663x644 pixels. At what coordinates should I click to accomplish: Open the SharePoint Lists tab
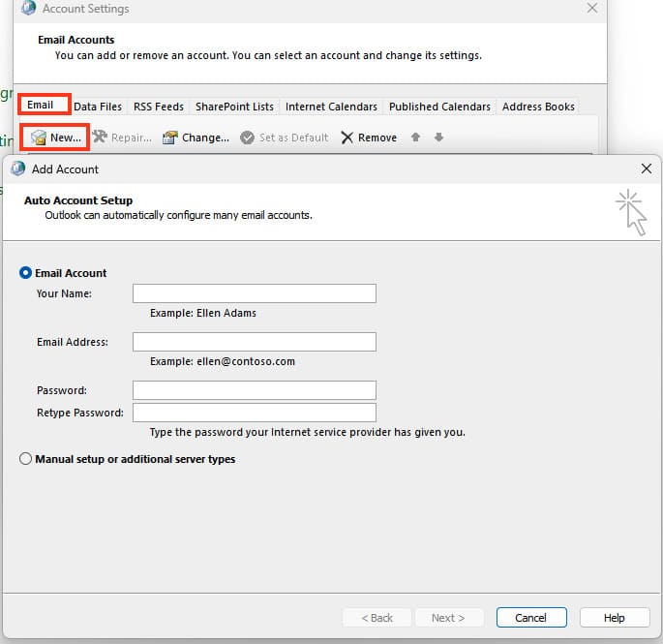point(234,107)
